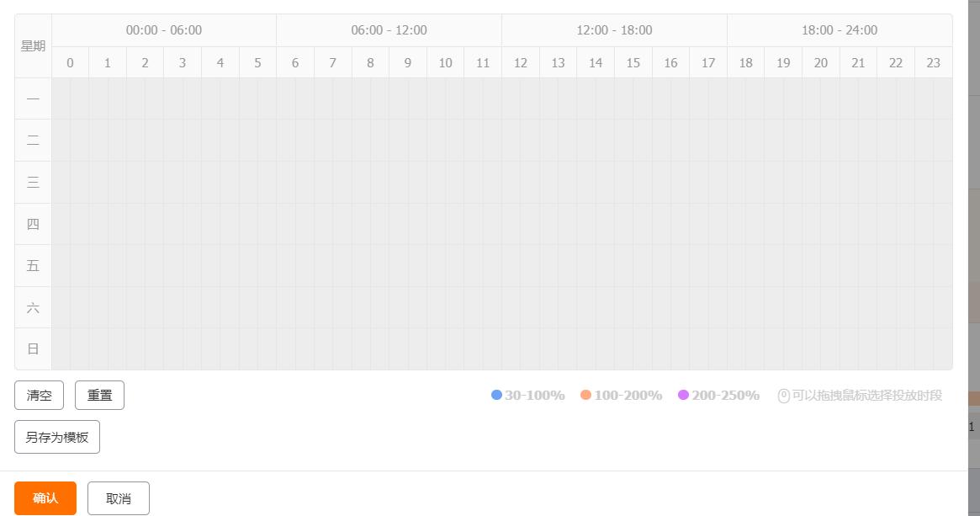This screenshot has width=980, height=516.
Task: Click the hour 17 column header
Action: (708, 62)
